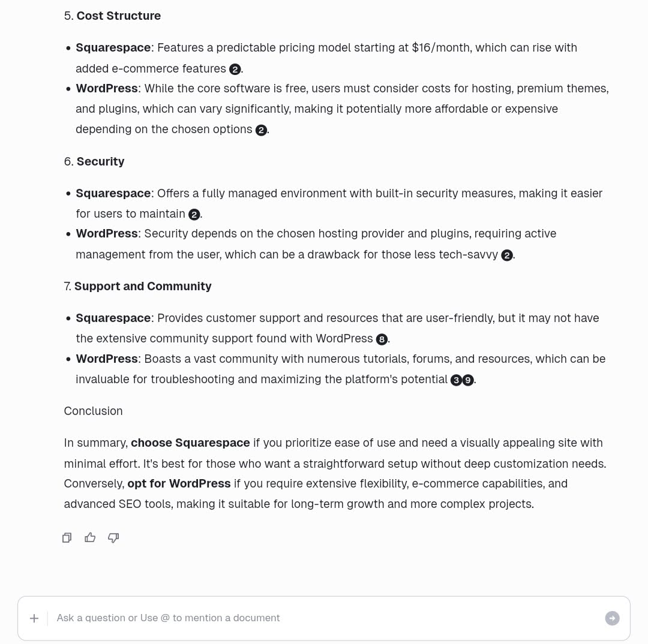Image resolution: width=648 pixels, height=644 pixels.
Task: Open the plus attachment icon in input bar
Action: coord(34,618)
